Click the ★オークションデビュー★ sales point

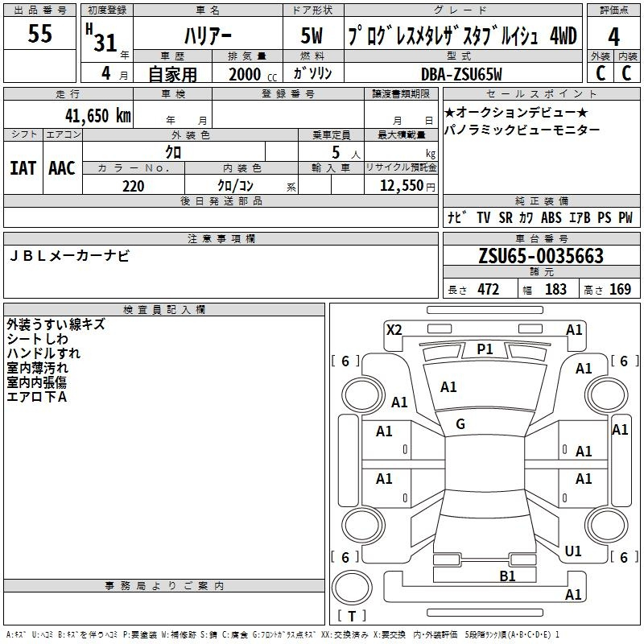(x=516, y=112)
